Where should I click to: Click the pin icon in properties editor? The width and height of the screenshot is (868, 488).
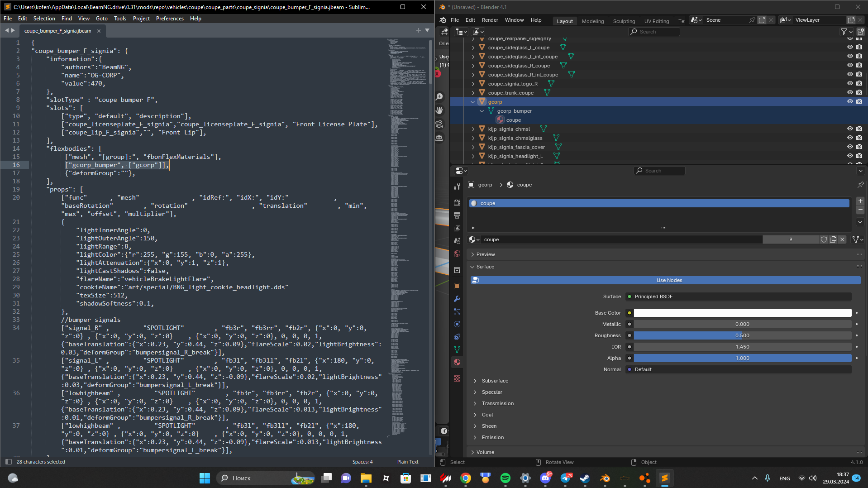coord(860,185)
